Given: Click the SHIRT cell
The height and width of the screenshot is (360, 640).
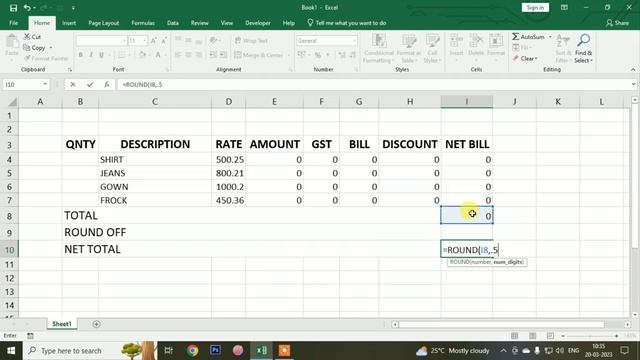Looking at the screenshot, I should [x=155, y=160].
